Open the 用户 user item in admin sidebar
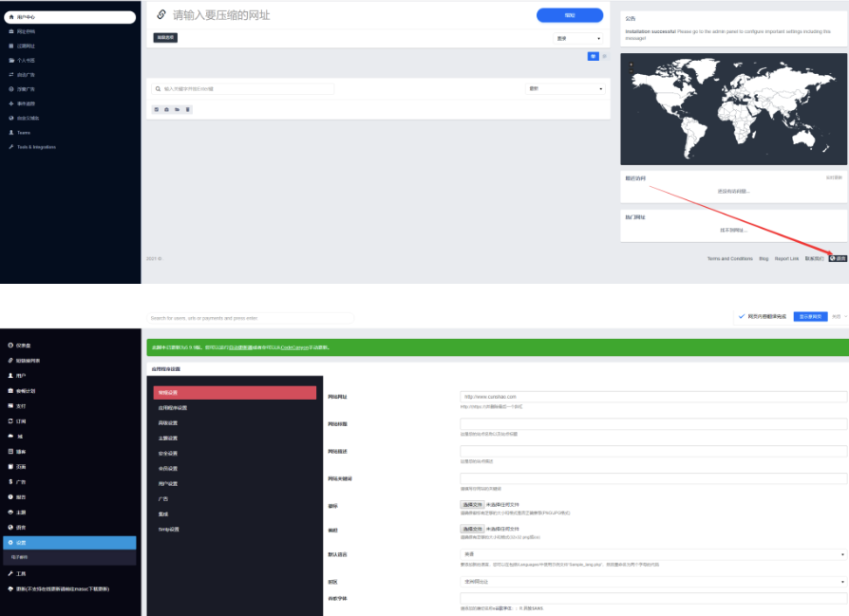The height and width of the screenshot is (616, 849). point(17,376)
